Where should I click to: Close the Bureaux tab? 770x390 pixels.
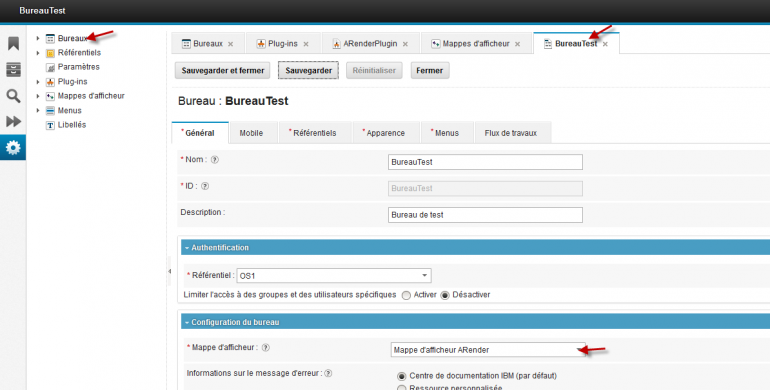click(230, 44)
